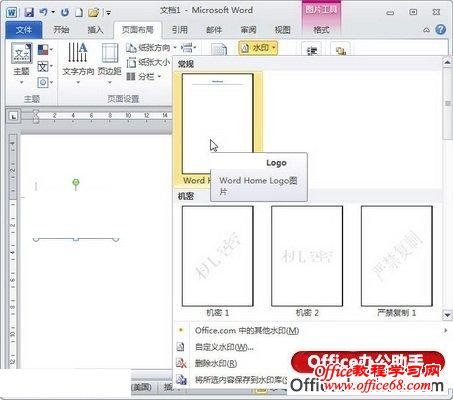Open the Theme Colors dropdown icon
This screenshot has height=400, width=453.
[x=45, y=50]
